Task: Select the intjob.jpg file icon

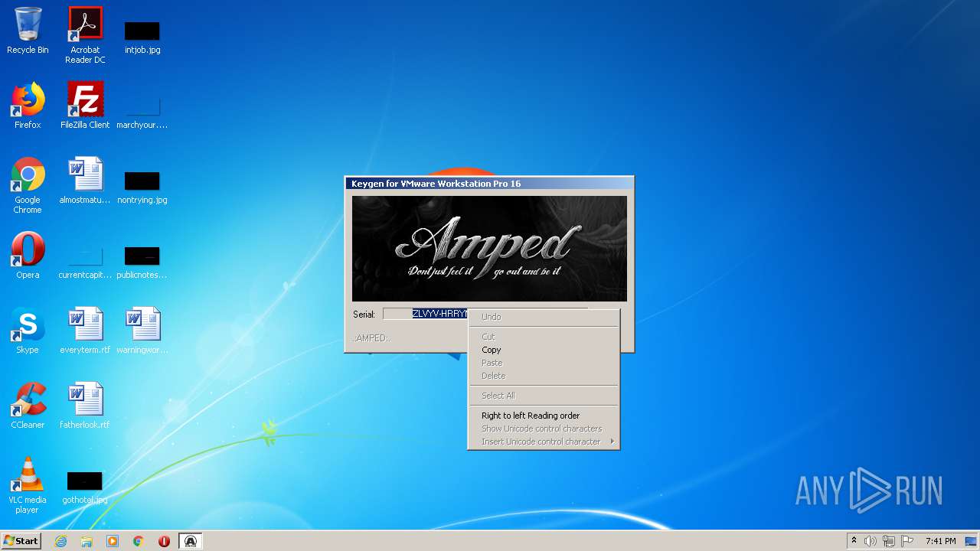Action: pyautogui.click(x=142, y=36)
